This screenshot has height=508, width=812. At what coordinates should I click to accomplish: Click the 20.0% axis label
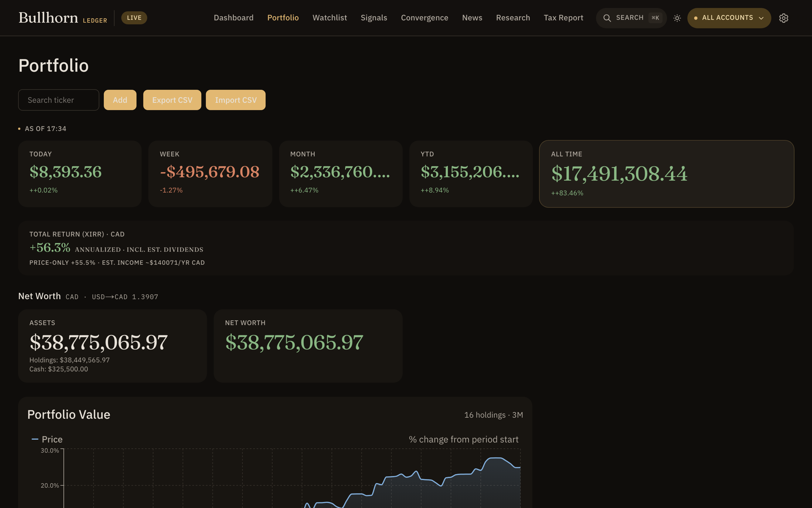tap(50, 485)
